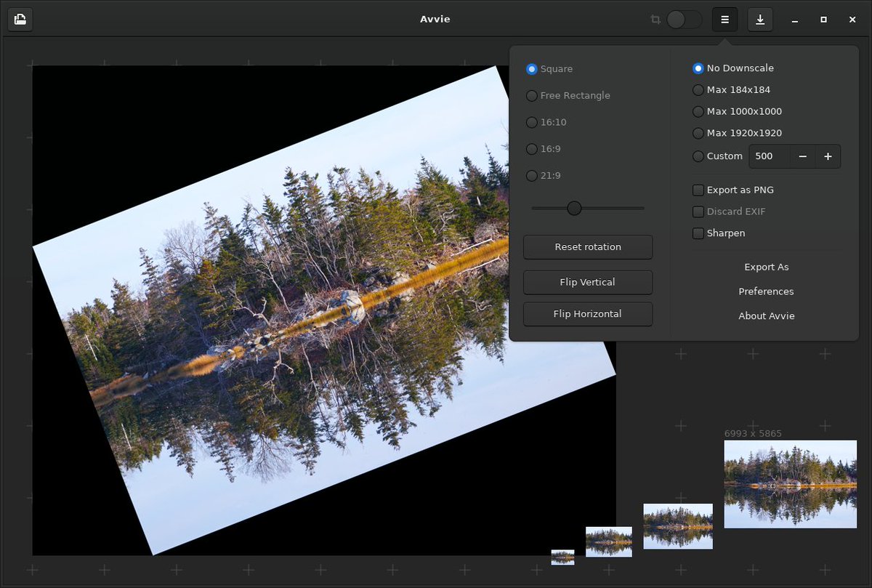
Task: Select the Square aspect ratio
Action: click(x=549, y=69)
